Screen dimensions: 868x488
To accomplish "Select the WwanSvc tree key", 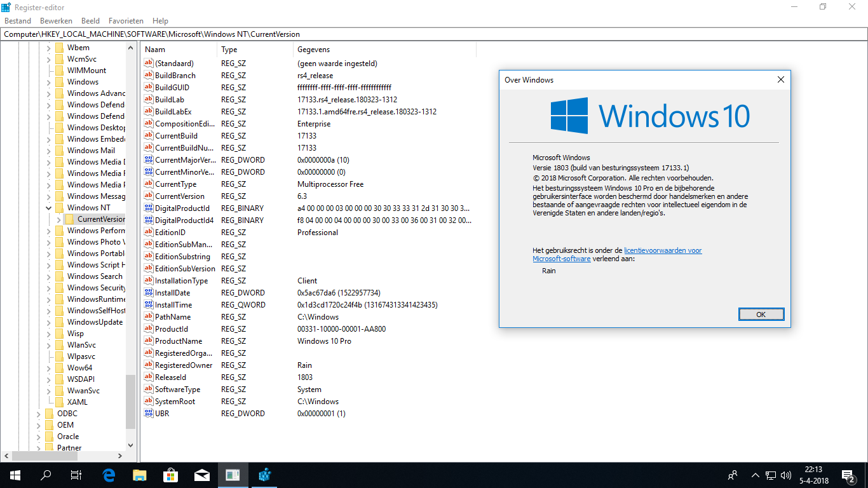I will coord(83,391).
